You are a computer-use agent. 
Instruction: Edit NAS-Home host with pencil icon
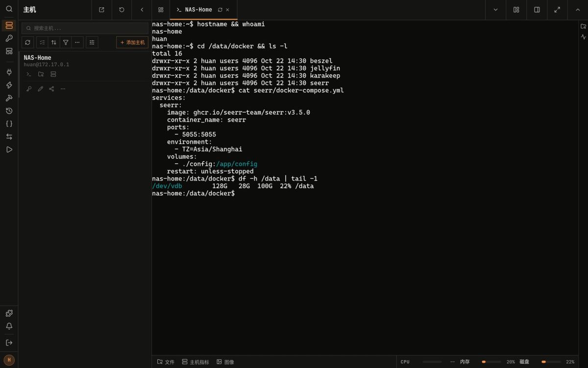40,89
